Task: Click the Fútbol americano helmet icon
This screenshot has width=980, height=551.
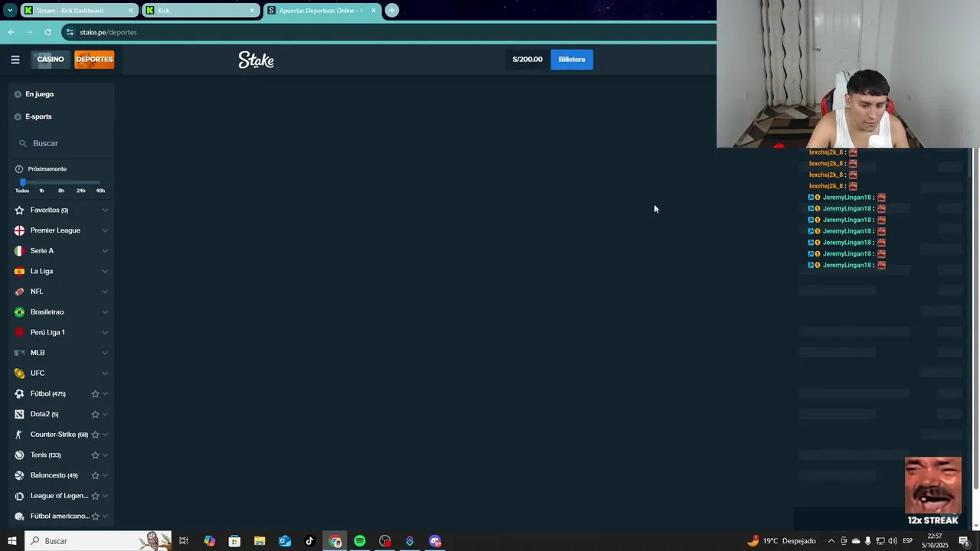Action: click(19, 517)
